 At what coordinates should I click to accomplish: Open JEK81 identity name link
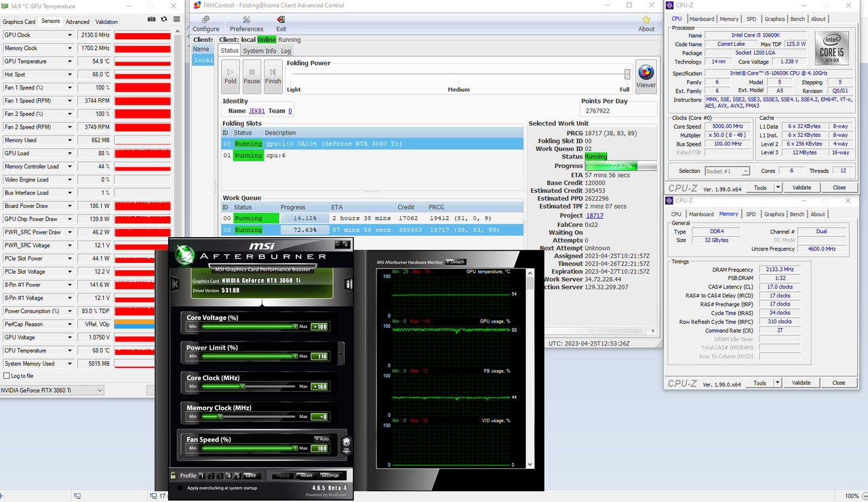pyautogui.click(x=256, y=111)
